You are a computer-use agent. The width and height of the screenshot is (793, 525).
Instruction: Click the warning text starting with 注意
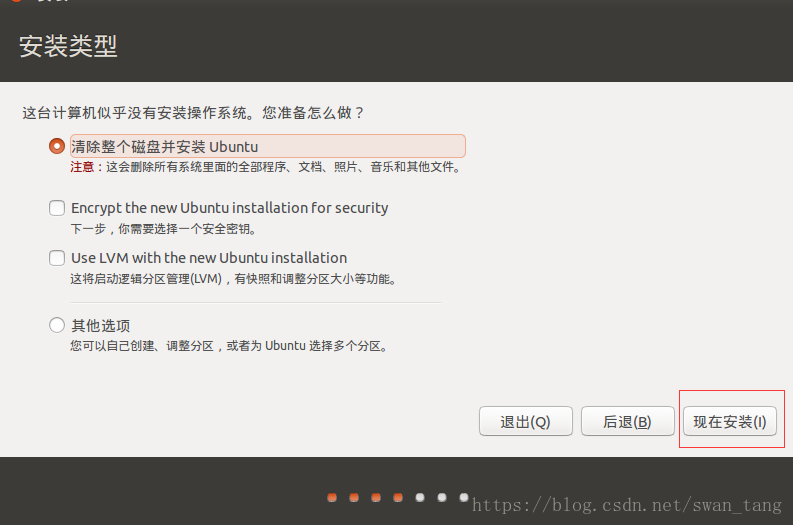[x=266, y=167]
